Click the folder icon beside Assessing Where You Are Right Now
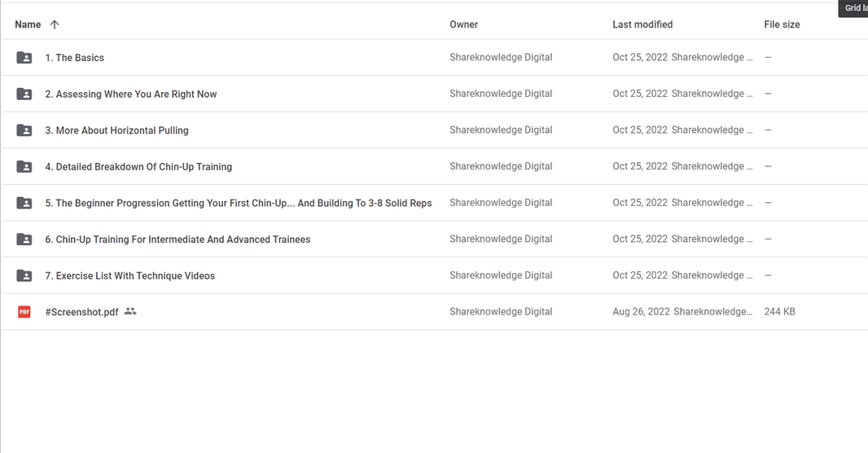Screen dimensions: 868x453 click(24, 94)
